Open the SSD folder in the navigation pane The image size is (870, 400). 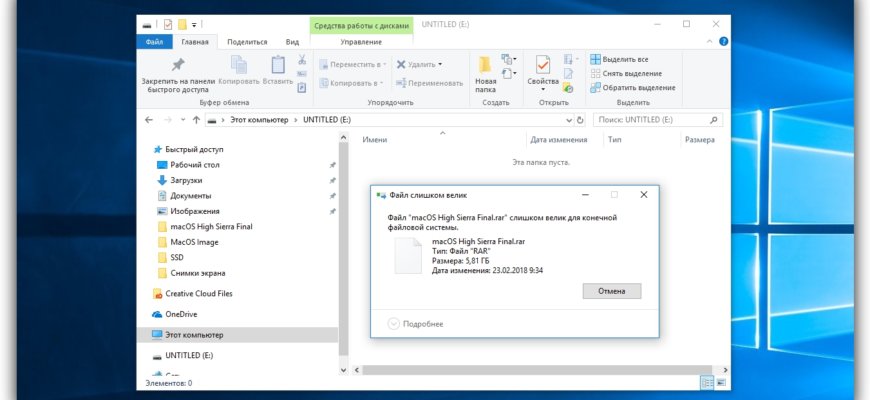click(170, 257)
